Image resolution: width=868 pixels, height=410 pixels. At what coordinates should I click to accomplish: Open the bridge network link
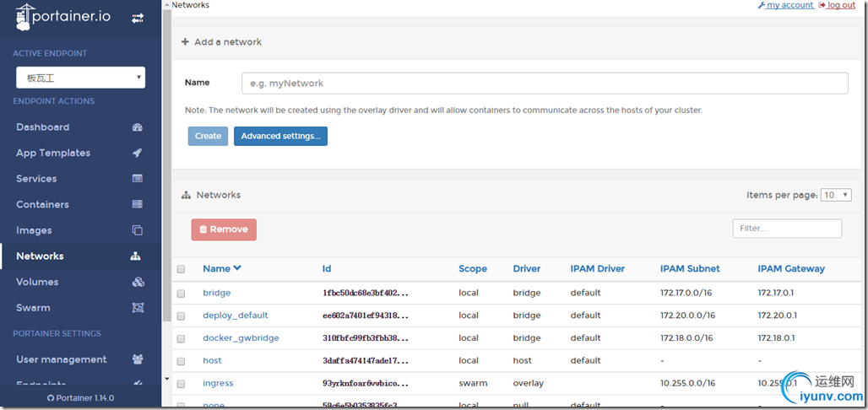tap(216, 293)
